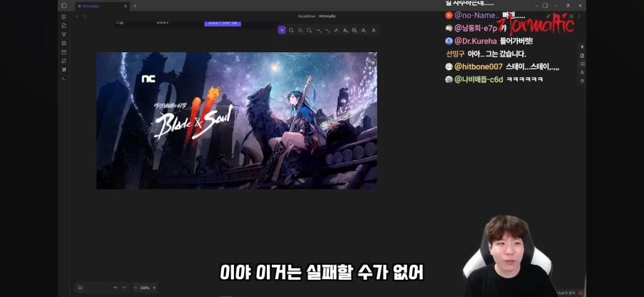
Task: Click the top grid icon in left ribbon
Action: point(64,17)
